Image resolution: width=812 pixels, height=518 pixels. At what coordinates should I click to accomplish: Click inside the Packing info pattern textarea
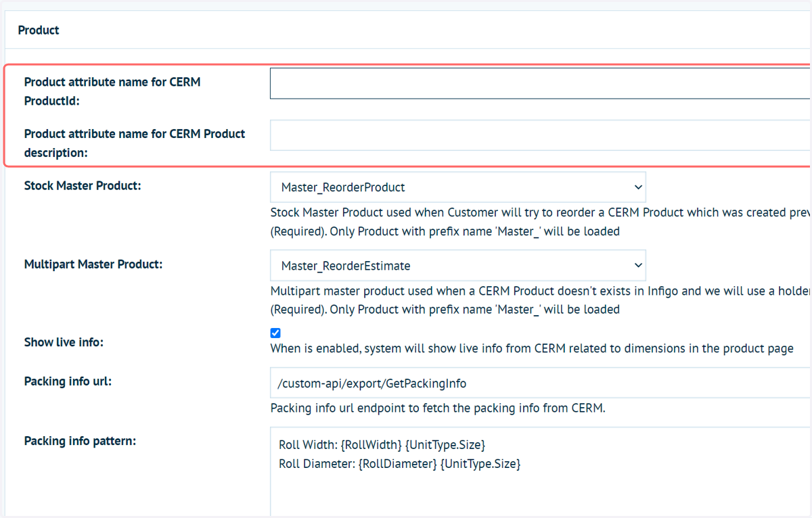click(540, 472)
